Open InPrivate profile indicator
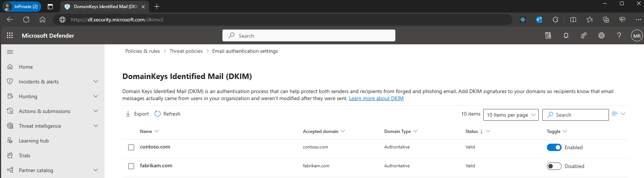 coord(21,7)
